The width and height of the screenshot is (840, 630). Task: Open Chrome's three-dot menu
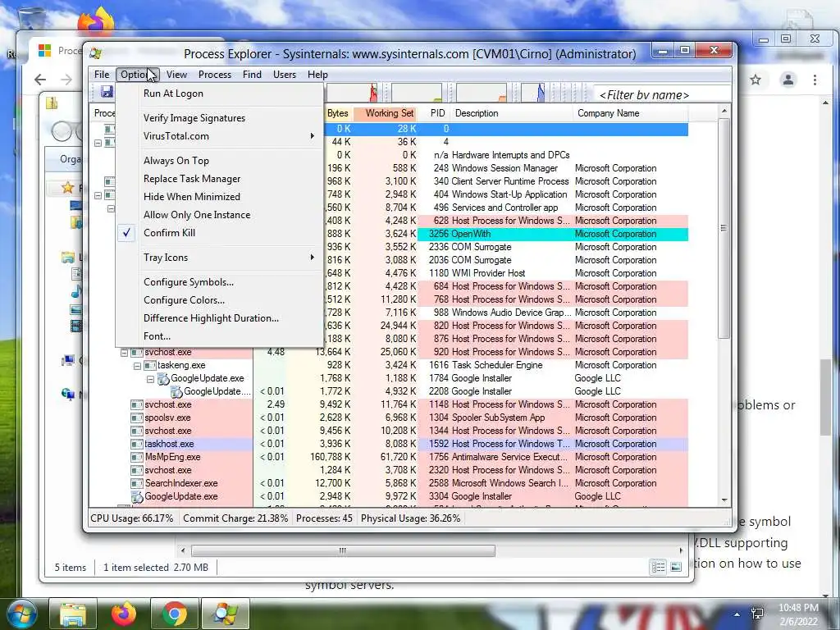pos(815,80)
